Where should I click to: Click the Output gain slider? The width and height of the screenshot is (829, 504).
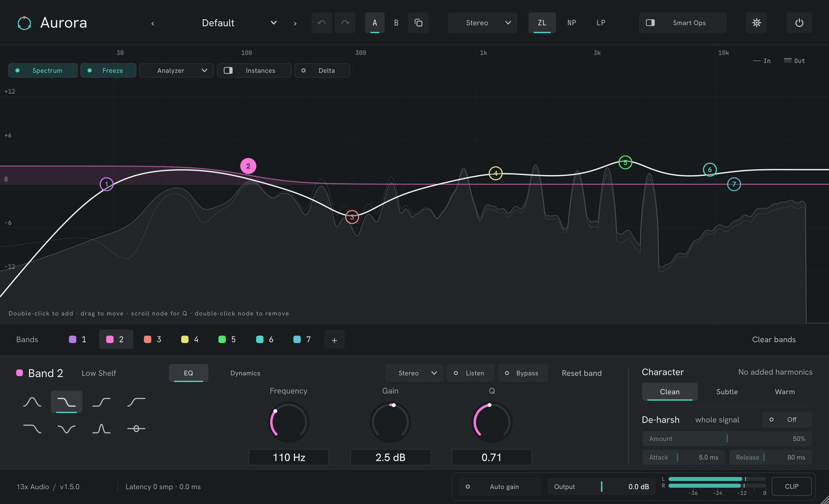tap(601, 487)
